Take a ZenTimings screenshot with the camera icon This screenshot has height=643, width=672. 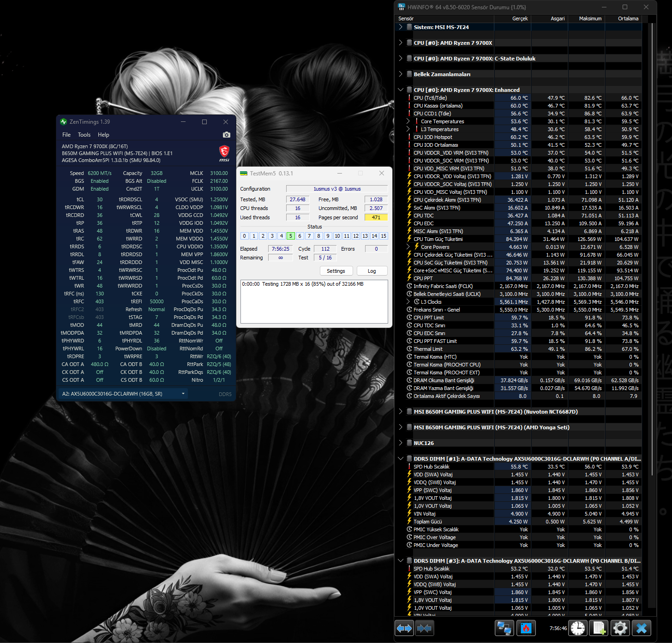point(226,135)
